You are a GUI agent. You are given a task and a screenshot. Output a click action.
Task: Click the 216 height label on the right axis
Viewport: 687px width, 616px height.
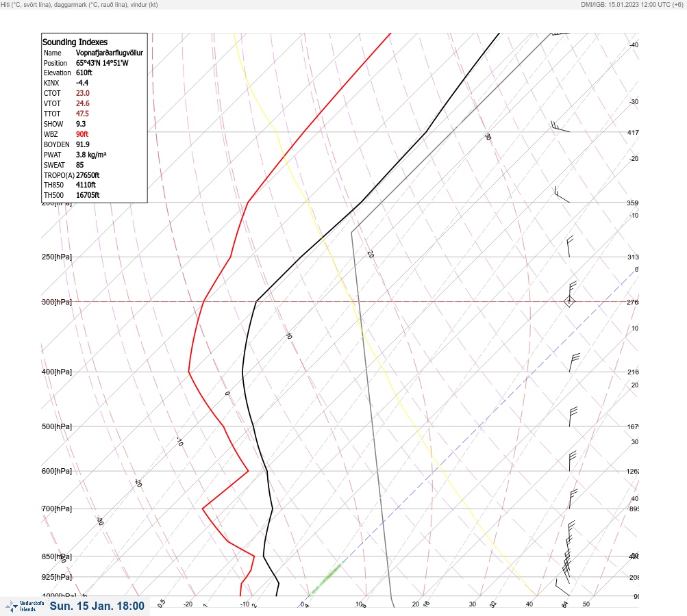633,372
